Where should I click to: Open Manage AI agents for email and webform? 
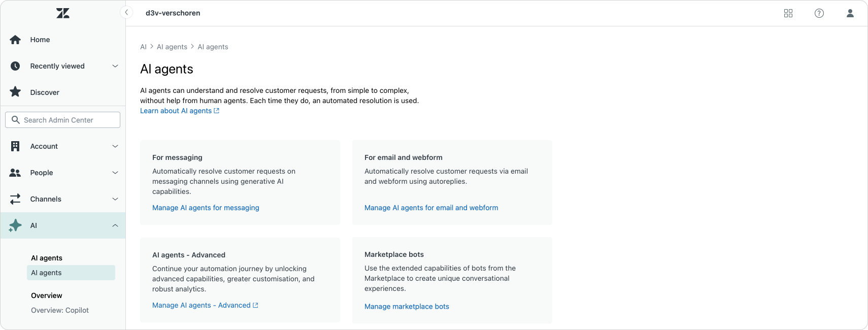point(431,208)
